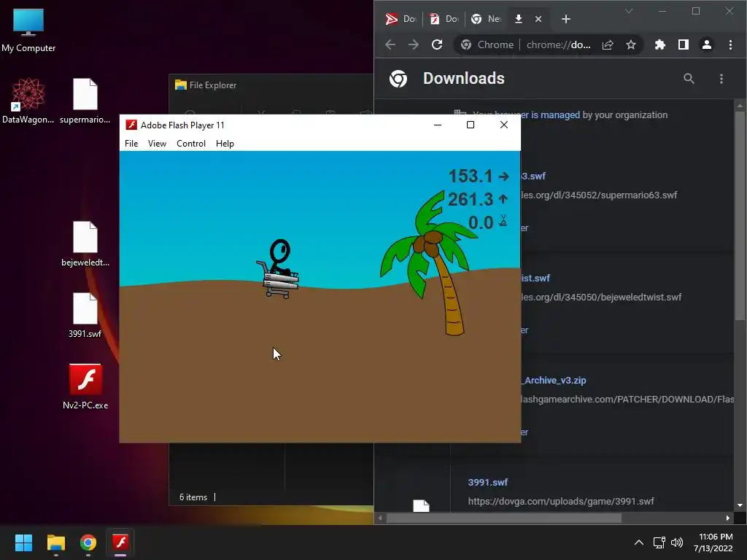Select the 3991.swf desktop file

pos(85,315)
